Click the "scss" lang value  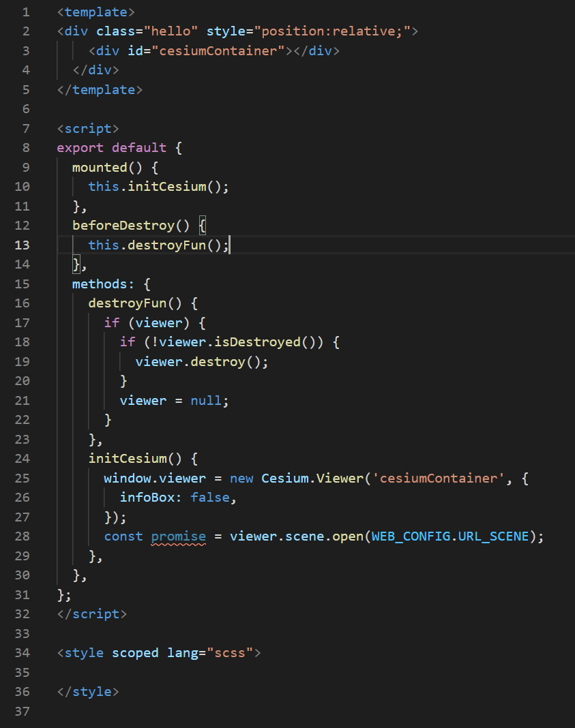[229, 653]
